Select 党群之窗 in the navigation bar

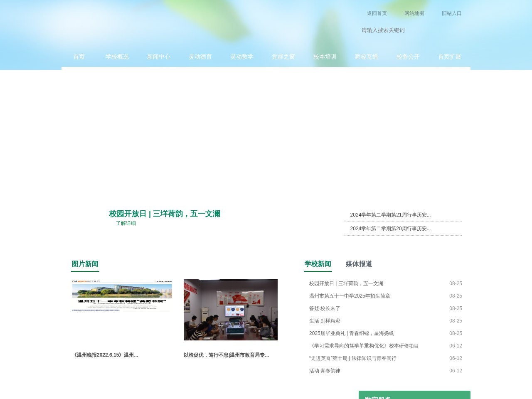pyautogui.click(x=283, y=57)
